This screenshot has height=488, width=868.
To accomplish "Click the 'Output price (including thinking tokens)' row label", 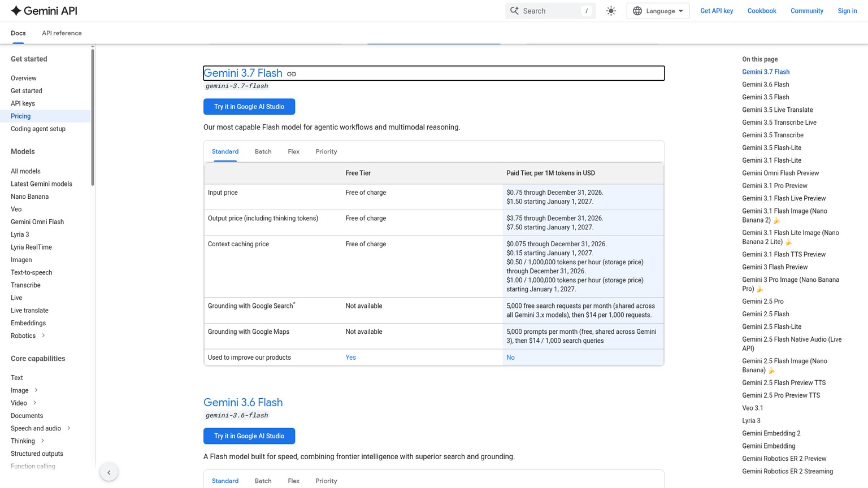I will coord(263,218).
